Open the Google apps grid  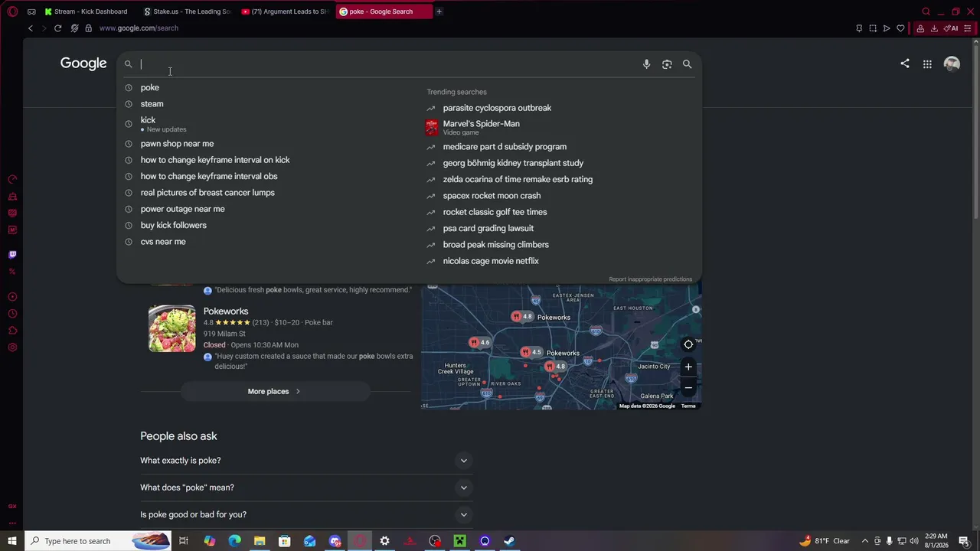927,64
